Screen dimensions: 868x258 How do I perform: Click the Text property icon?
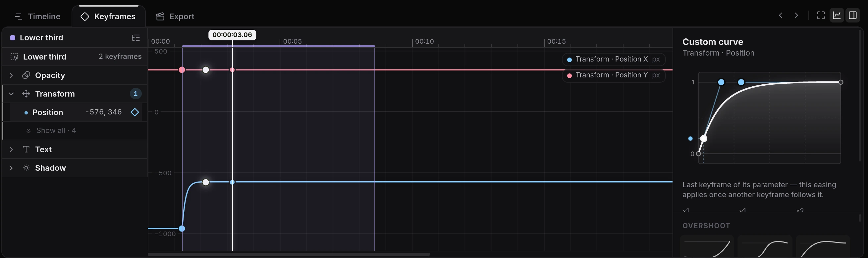tap(26, 150)
